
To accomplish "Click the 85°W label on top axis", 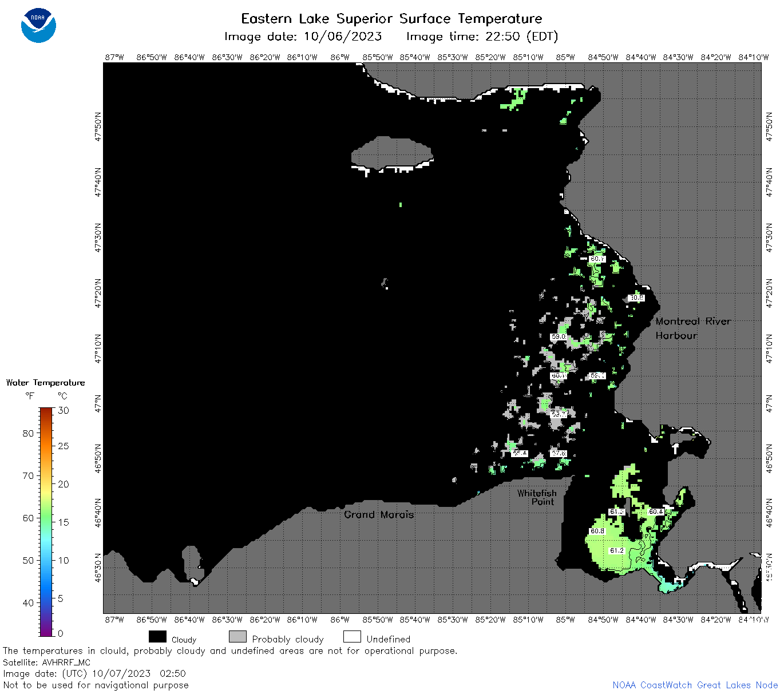I will (x=565, y=57).
